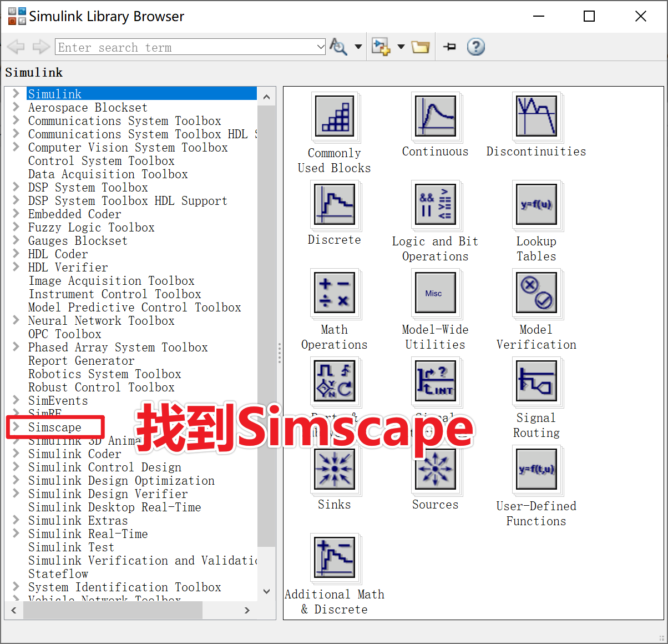Select Stateflow in the library tree

[x=58, y=573]
